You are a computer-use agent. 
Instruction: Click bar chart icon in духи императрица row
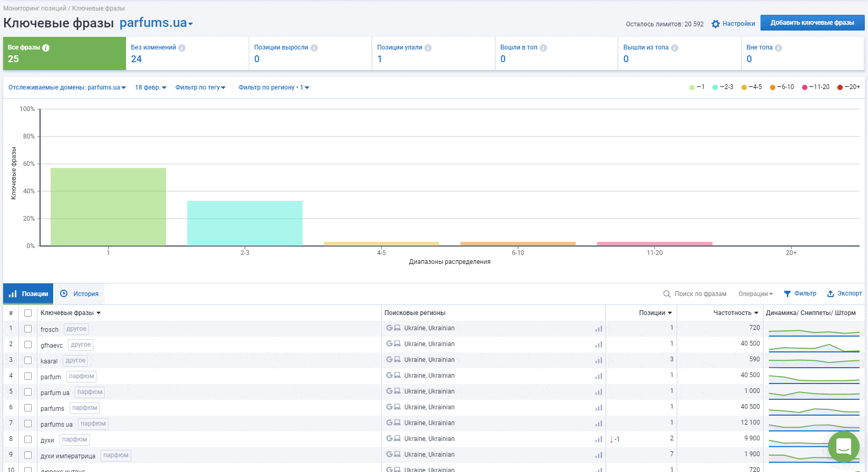pos(599,455)
